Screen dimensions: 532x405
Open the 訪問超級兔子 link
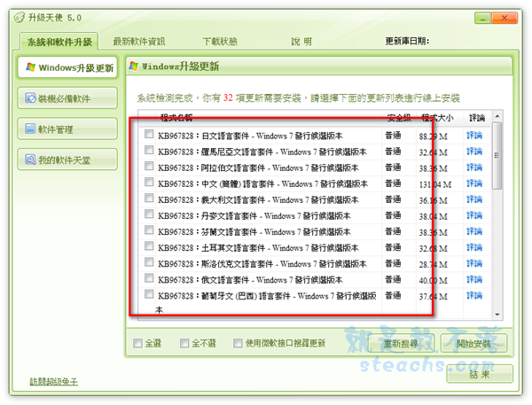point(53,382)
